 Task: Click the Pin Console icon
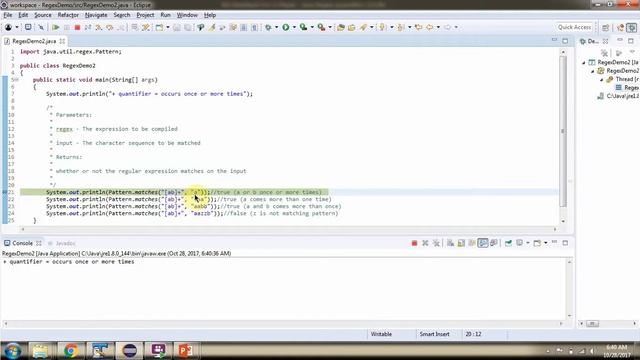(508, 243)
